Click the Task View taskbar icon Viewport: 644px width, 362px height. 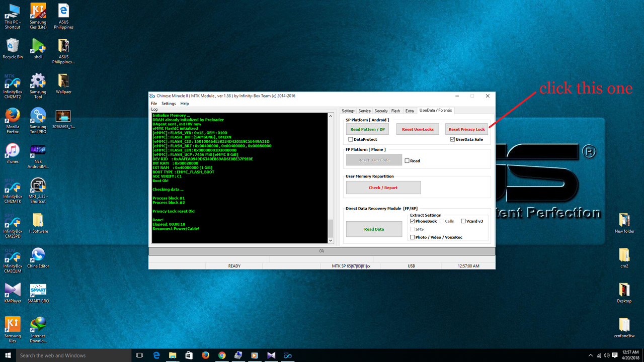(139, 355)
